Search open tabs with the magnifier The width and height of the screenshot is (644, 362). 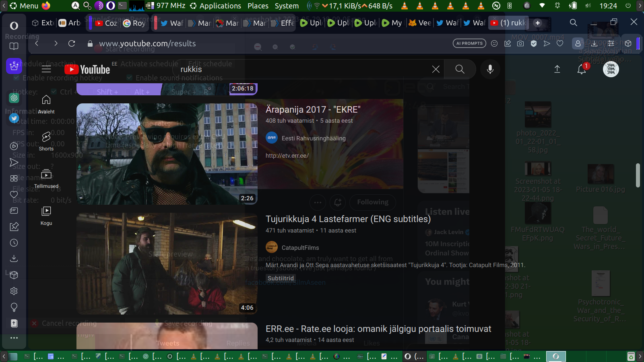[574, 23]
